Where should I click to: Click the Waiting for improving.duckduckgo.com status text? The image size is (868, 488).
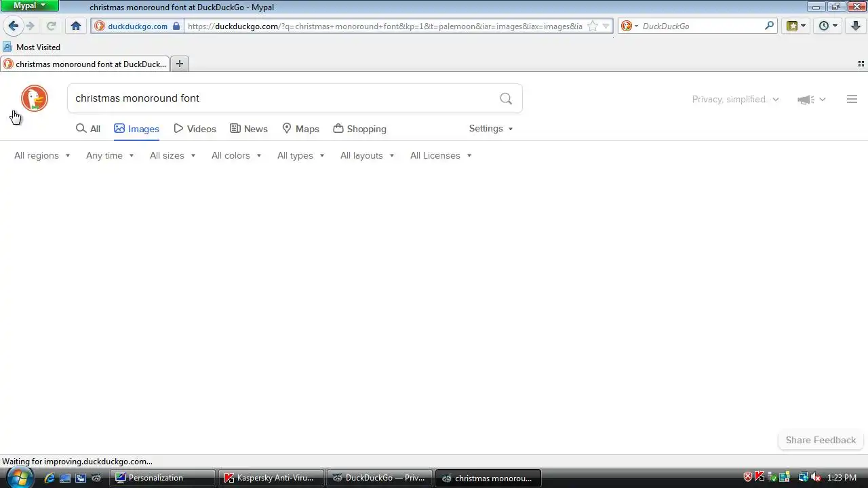(x=77, y=461)
